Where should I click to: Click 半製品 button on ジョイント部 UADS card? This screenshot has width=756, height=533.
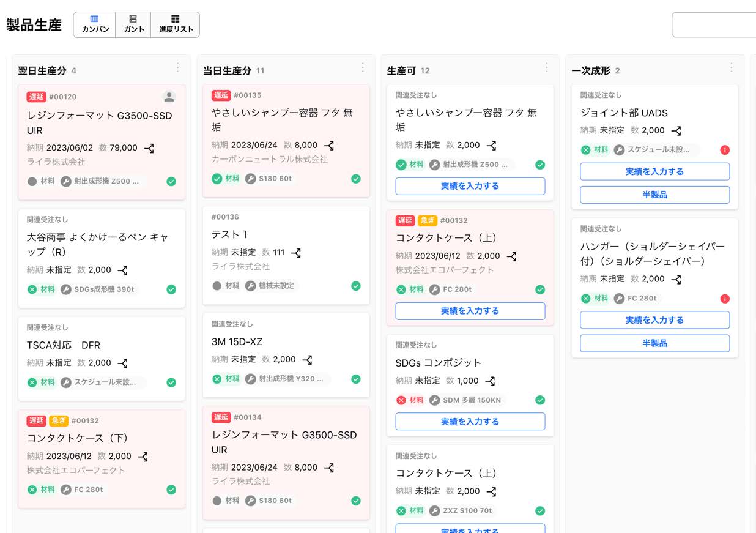coord(654,195)
